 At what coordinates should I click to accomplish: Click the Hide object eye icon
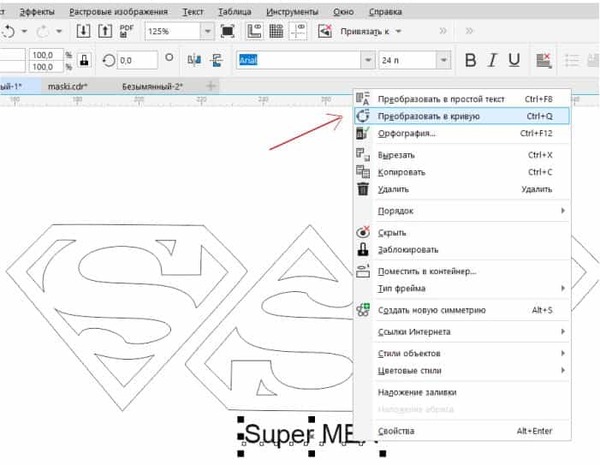click(363, 232)
